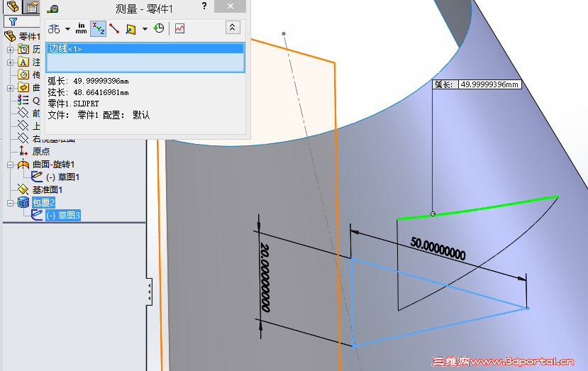588x371 pixels.
Task: Click the Projected On icon
Action: pos(131,29)
